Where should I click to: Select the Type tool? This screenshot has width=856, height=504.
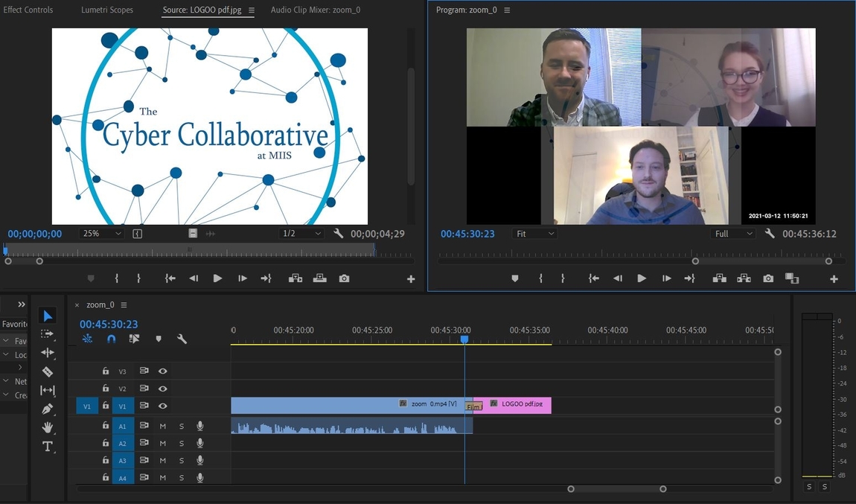(48, 446)
